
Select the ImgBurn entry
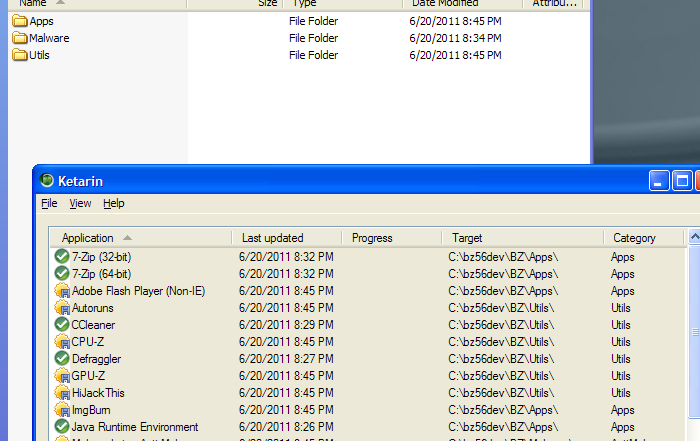pos(91,410)
